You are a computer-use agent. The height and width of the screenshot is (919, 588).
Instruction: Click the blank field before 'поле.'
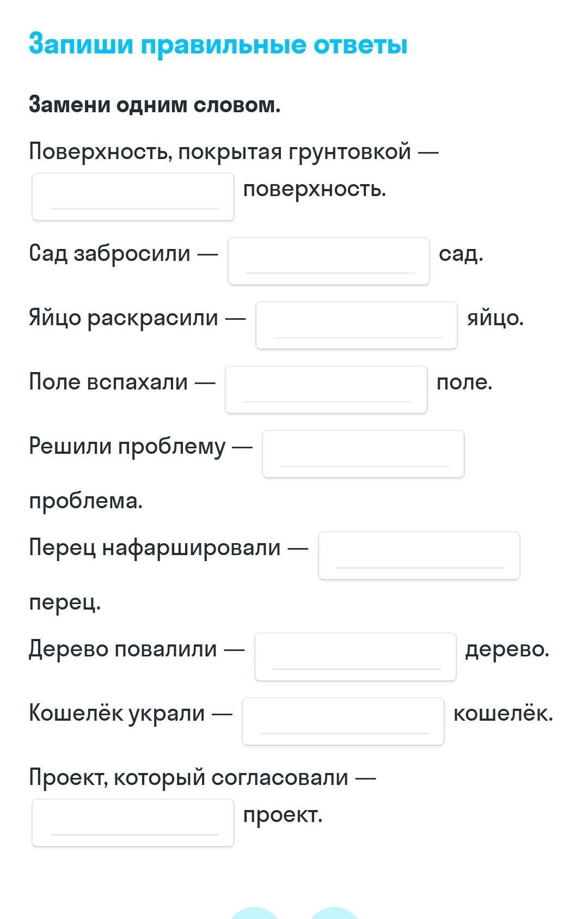pyautogui.click(x=326, y=389)
